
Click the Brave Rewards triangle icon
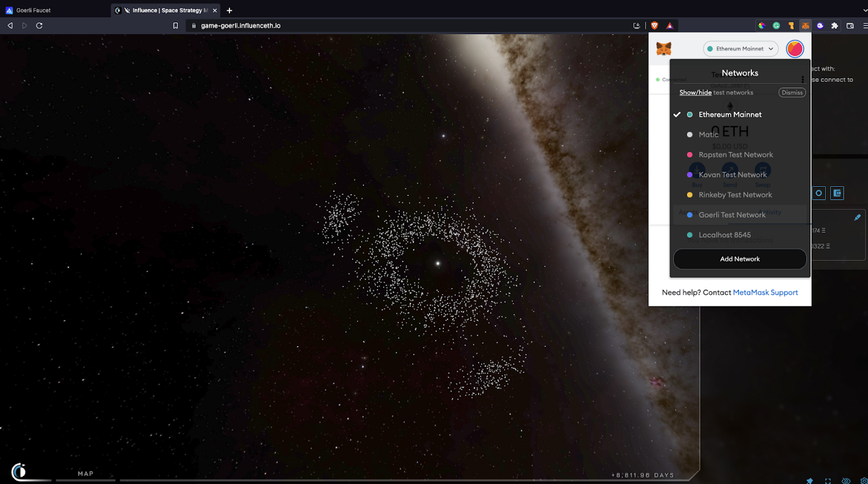click(670, 25)
